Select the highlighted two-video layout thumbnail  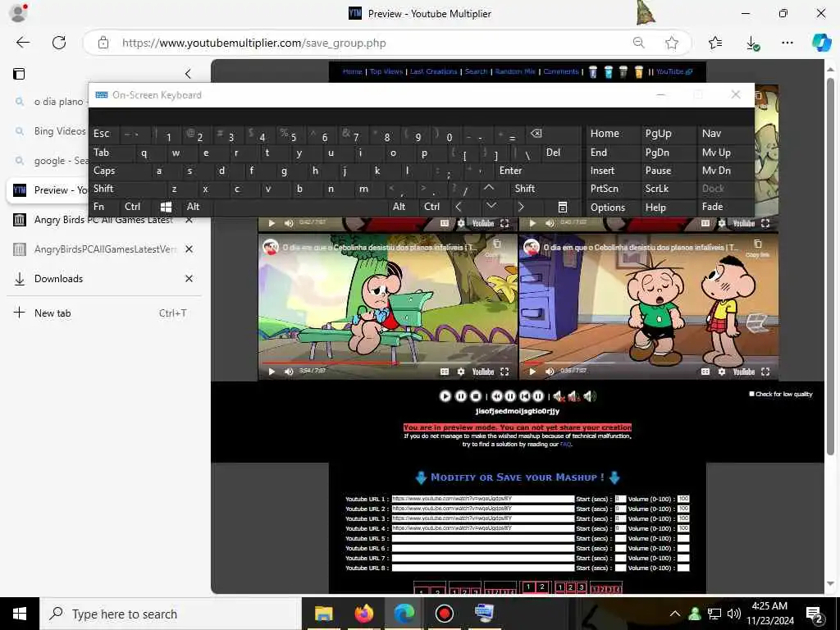pos(535,587)
